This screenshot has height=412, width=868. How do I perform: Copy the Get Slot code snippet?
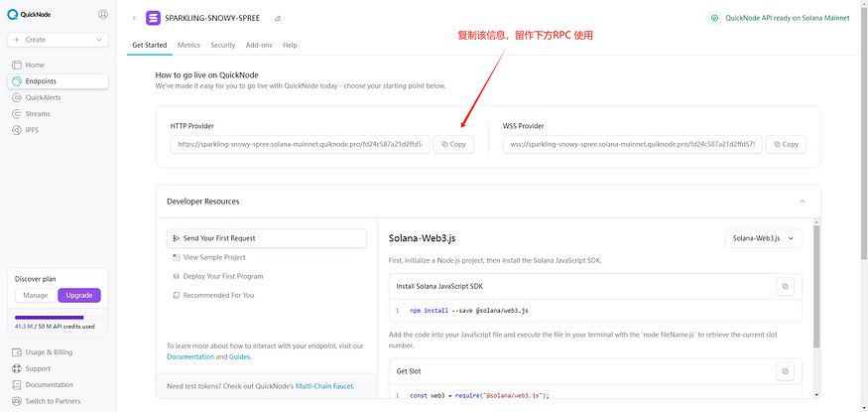(785, 371)
